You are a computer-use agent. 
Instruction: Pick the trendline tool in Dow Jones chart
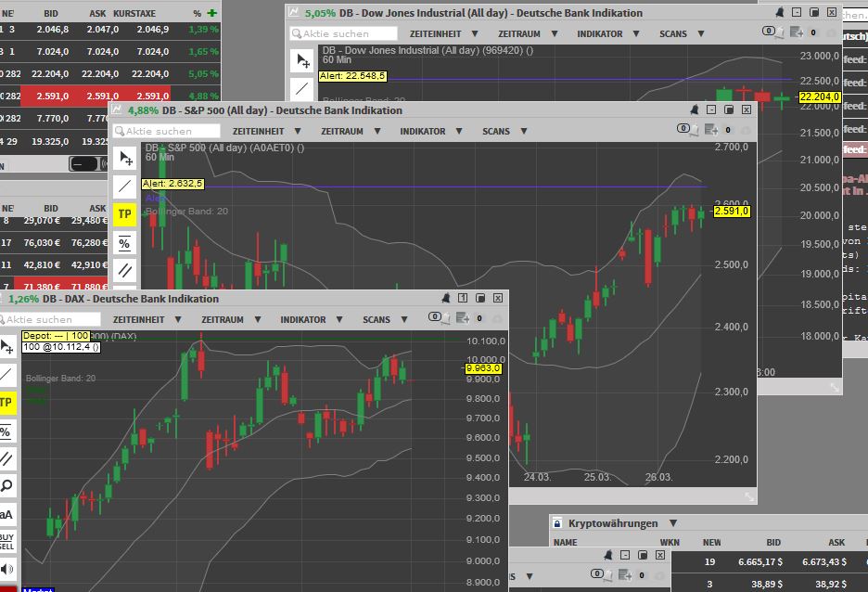tap(302, 88)
